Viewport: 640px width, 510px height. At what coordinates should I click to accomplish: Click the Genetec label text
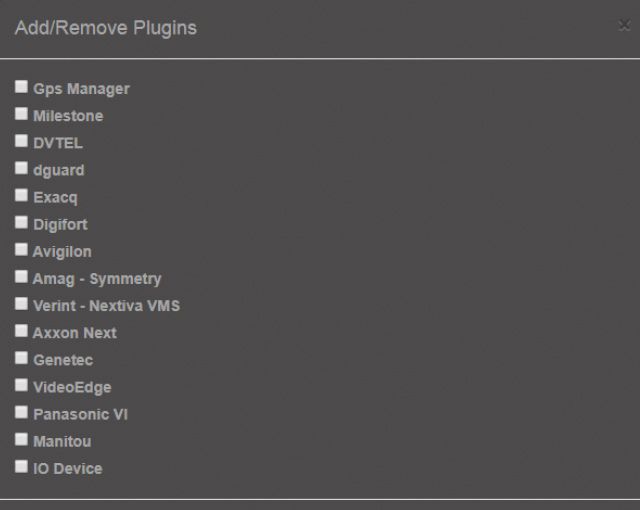[63, 360]
